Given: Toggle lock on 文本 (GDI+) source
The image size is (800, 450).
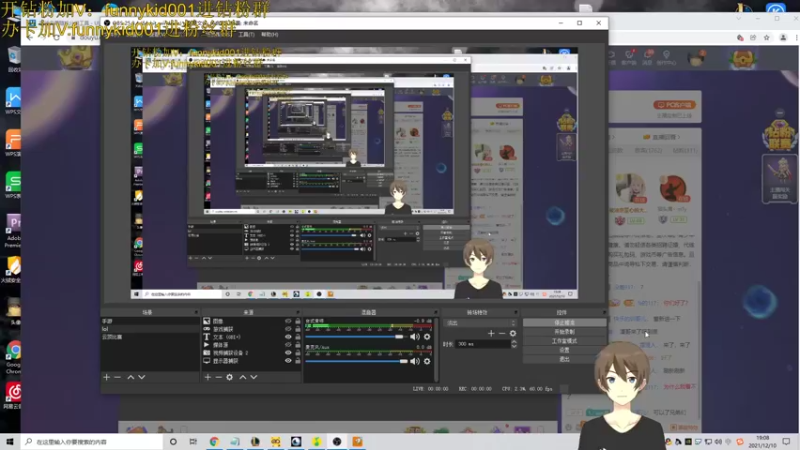Looking at the screenshot, I should pos(298,337).
